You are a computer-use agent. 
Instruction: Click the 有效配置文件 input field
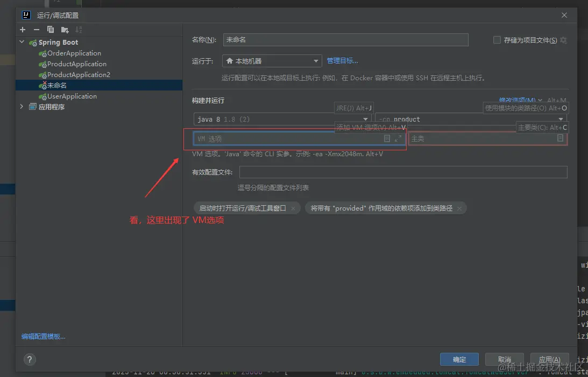point(403,172)
